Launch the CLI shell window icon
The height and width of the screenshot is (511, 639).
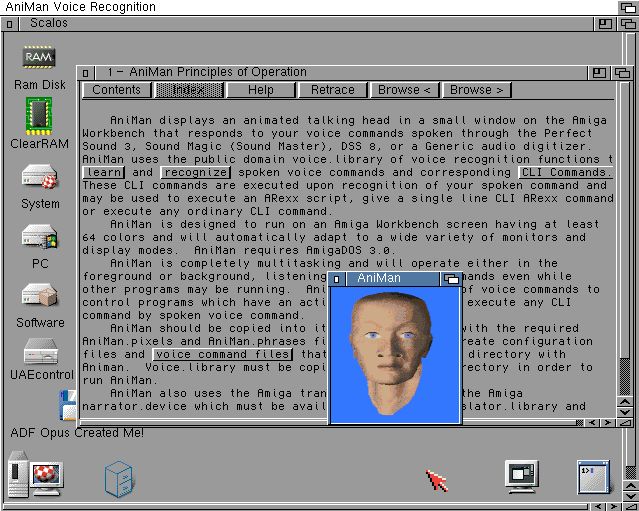[x=593, y=477]
